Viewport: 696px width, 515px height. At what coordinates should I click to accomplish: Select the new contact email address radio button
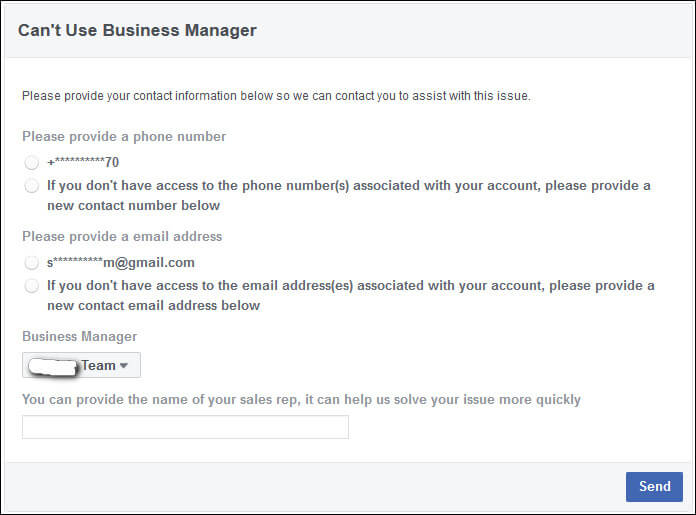point(32,286)
